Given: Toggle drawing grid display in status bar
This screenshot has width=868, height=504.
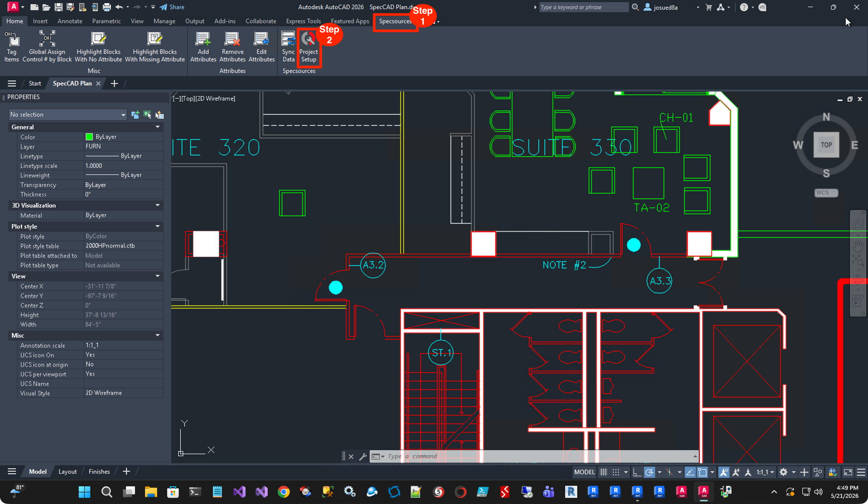Looking at the screenshot, I should tap(603, 472).
